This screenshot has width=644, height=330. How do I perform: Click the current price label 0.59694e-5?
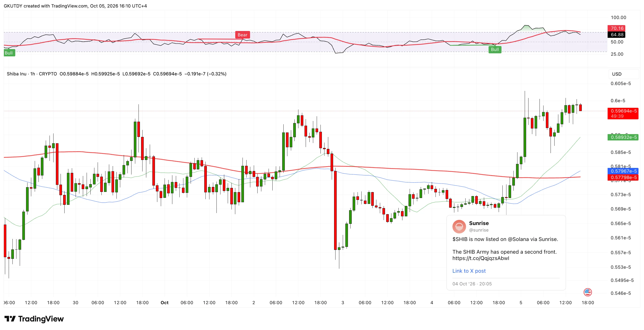[x=623, y=111]
